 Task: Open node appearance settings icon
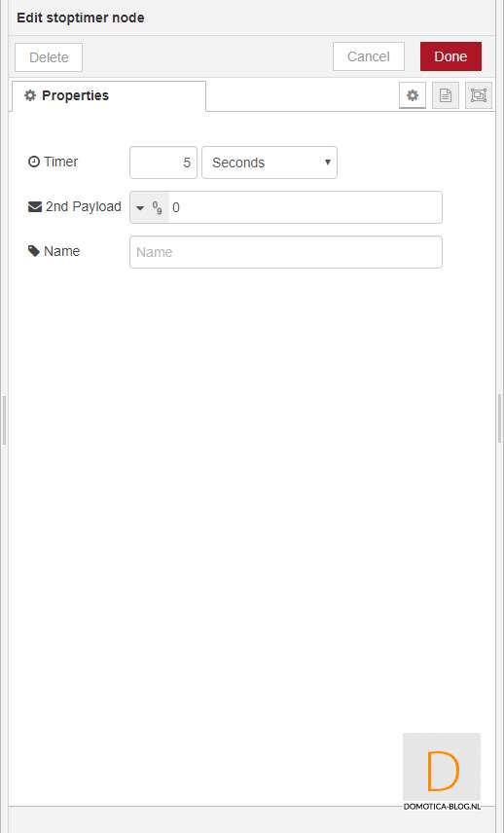[x=479, y=95]
